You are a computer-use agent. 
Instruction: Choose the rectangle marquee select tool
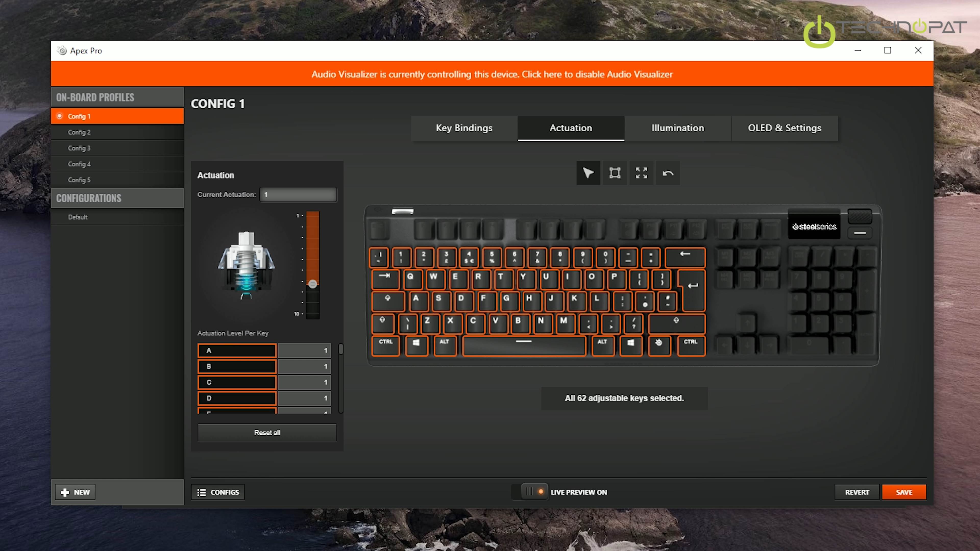pyautogui.click(x=615, y=173)
